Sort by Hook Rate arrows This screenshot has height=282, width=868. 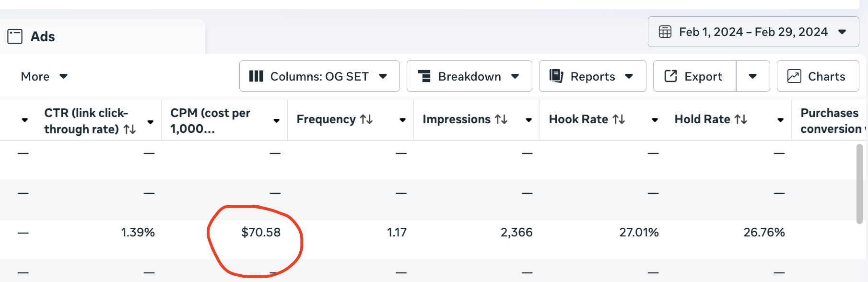click(x=619, y=119)
